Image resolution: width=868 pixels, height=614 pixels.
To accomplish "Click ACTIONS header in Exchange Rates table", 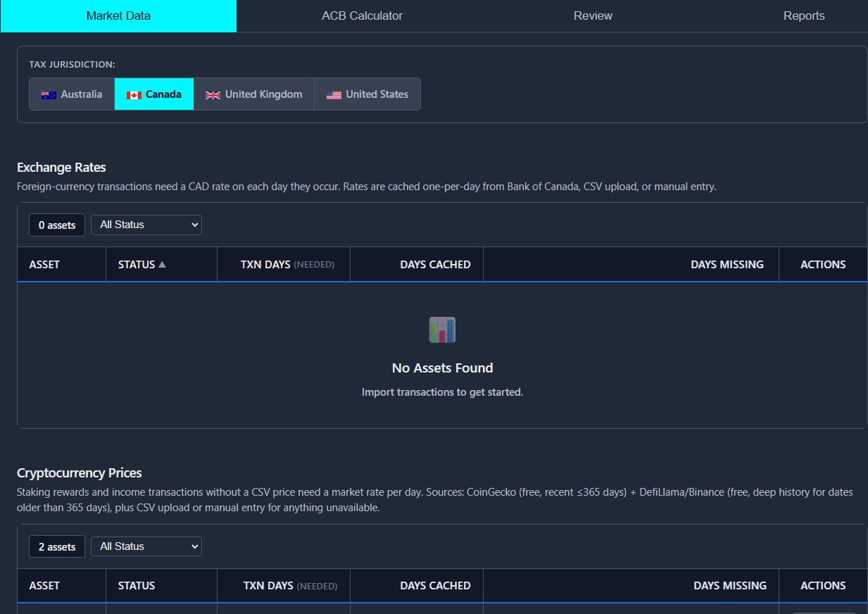I will click(x=823, y=265).
